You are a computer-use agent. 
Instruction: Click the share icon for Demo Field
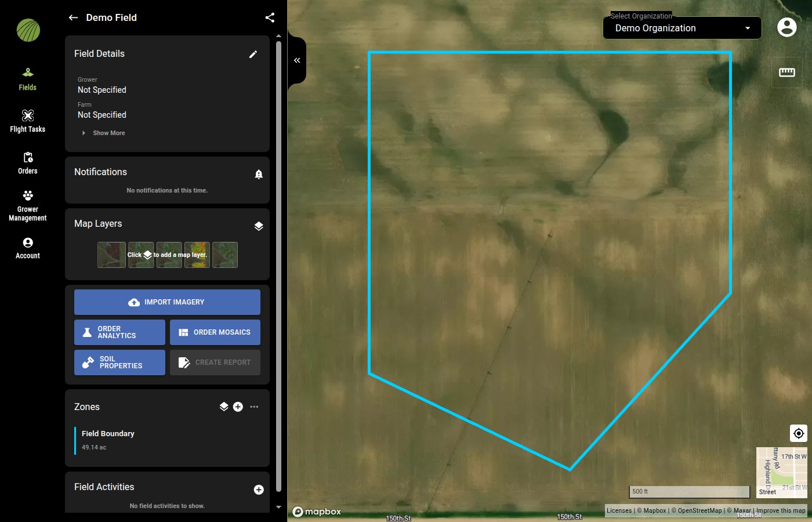[x=270, y=17]
